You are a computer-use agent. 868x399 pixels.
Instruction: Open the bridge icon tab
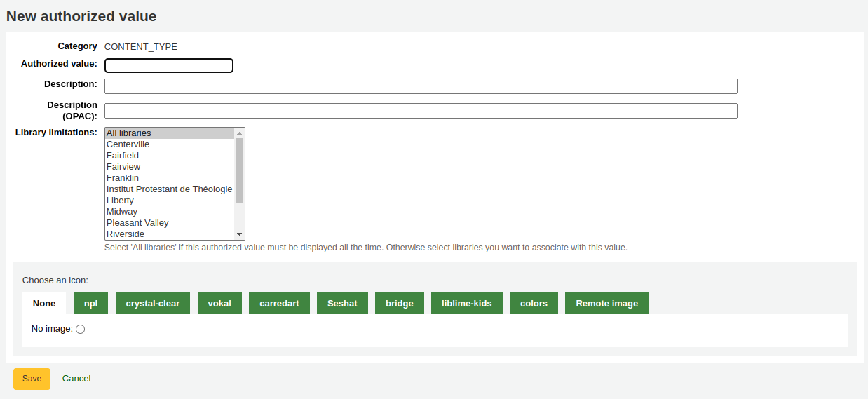tap(400, 304)
